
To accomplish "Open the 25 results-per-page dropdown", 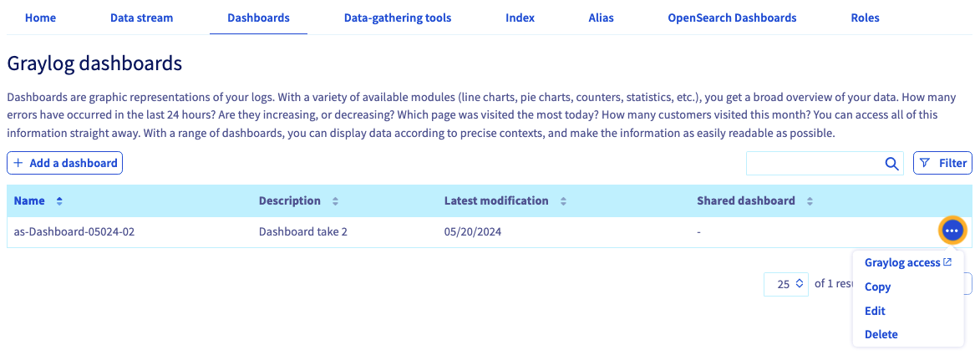I will tap(786, 284).
